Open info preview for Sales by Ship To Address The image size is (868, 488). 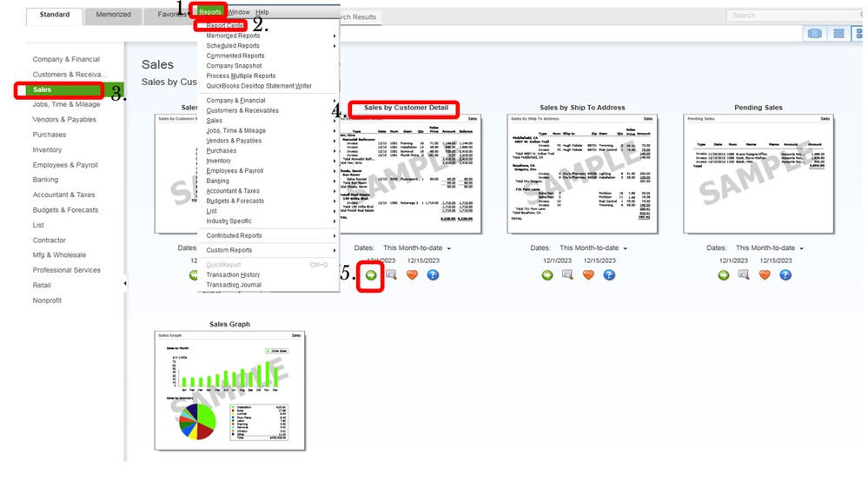click(567, 274)
